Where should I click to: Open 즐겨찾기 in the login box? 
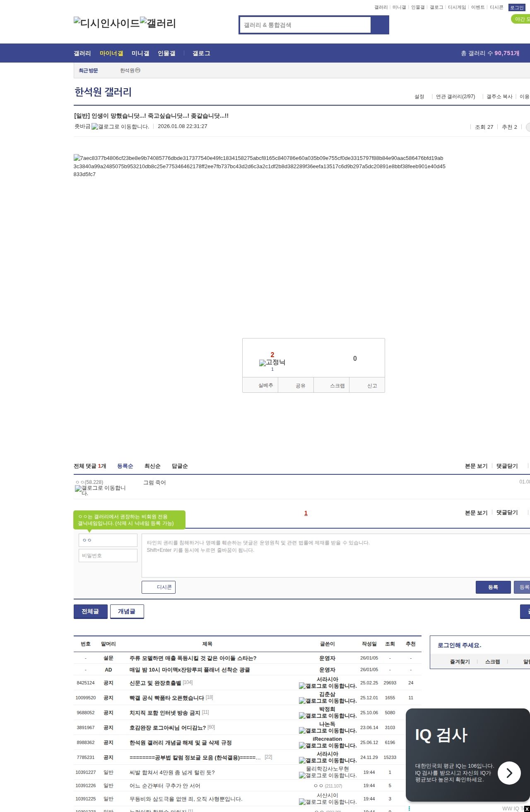point(460,662)
